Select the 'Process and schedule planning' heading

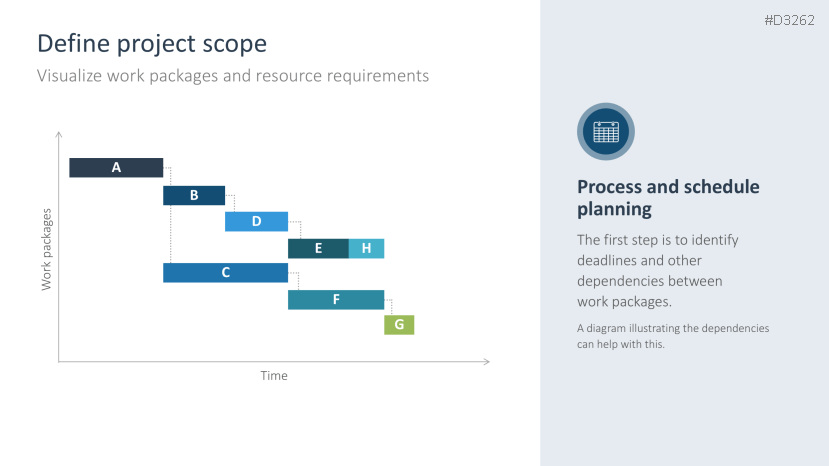click(668, 198)
